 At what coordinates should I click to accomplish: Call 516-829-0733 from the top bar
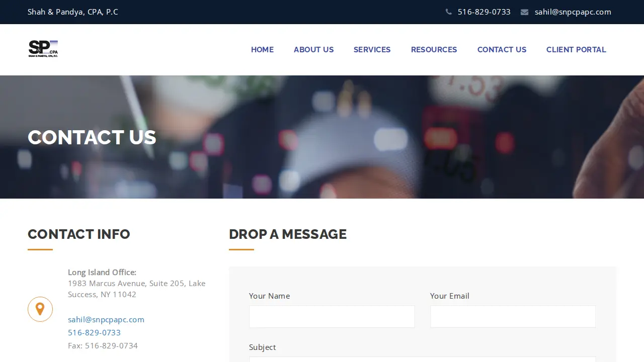[484, 12]
